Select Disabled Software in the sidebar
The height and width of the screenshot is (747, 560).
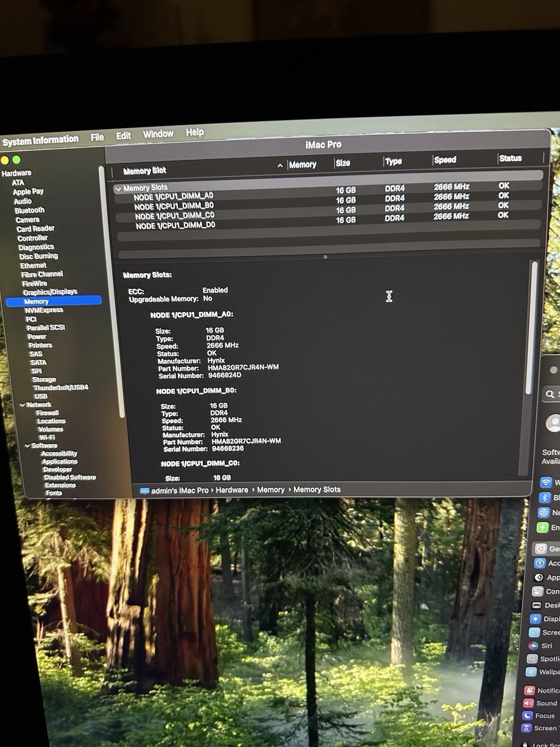point(70,477)
